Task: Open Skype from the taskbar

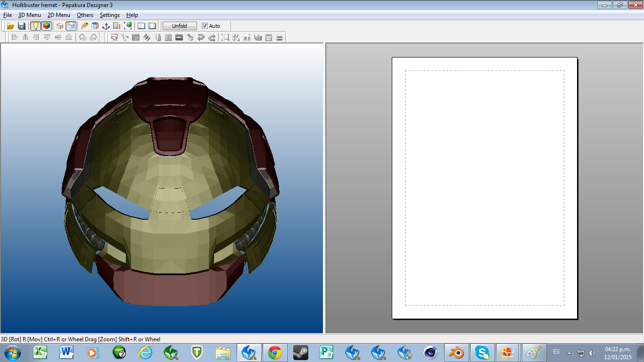Action: 482,352
